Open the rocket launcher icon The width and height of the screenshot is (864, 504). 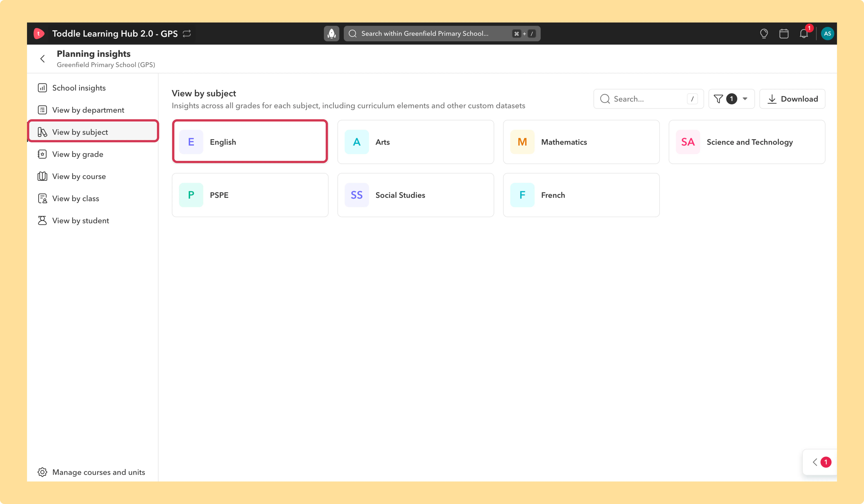332,34
